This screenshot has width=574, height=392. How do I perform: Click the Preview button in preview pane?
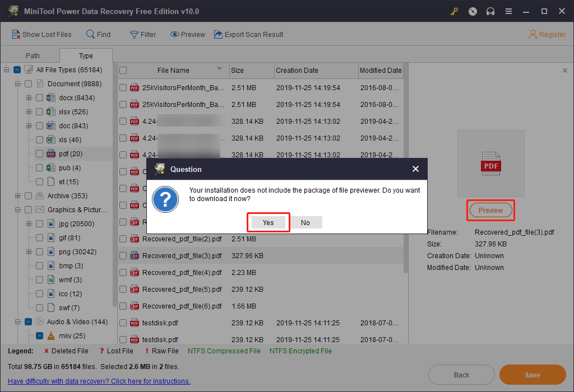coord(490,210)
